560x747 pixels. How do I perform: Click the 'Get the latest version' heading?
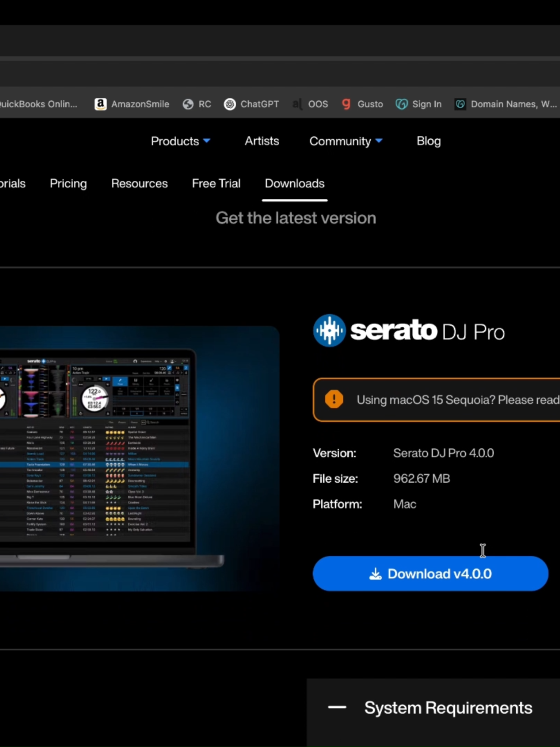(296, 218)
